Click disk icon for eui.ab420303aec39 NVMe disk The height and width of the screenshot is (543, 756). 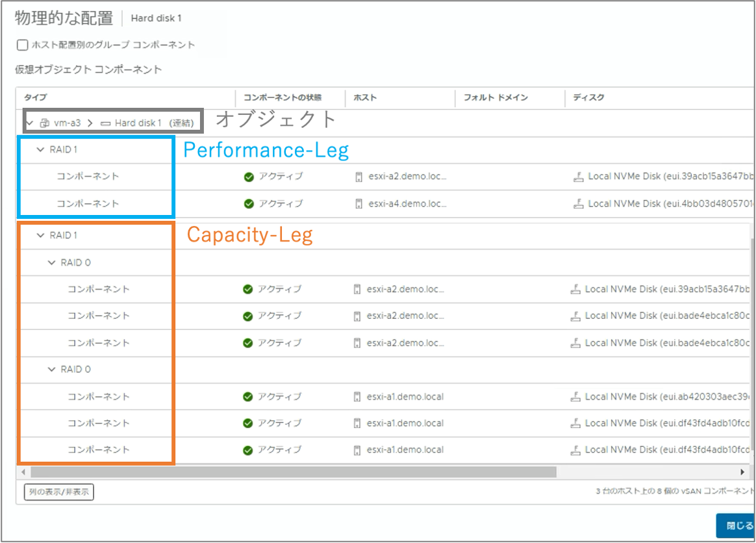click(x=575, y=397)
